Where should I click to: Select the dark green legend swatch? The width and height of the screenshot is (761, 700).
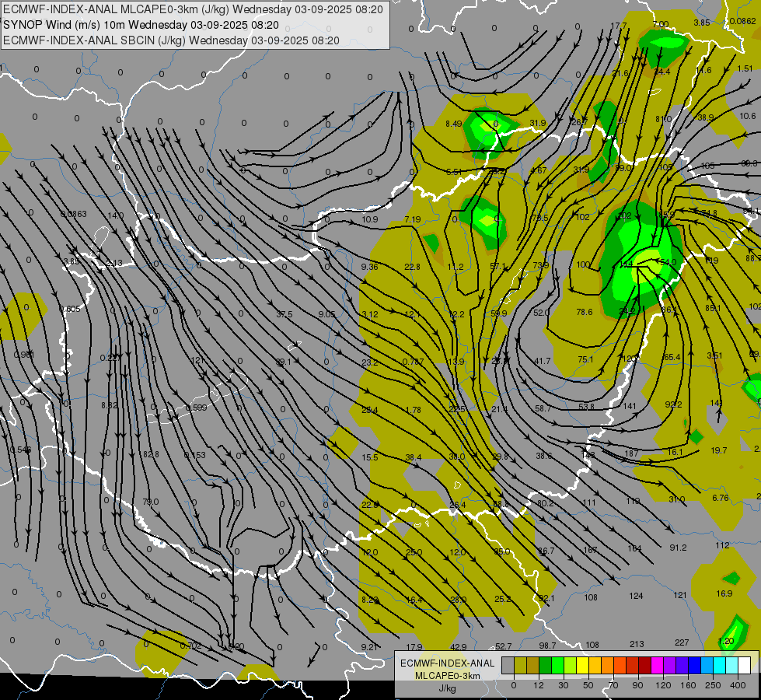point(546,666)
